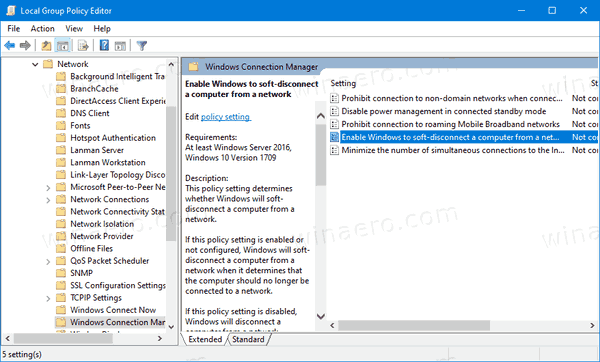This screenshot has height=362, width=600.
Task: Click policy icon beside Disable power management setting
Action: tap(334, 111)
